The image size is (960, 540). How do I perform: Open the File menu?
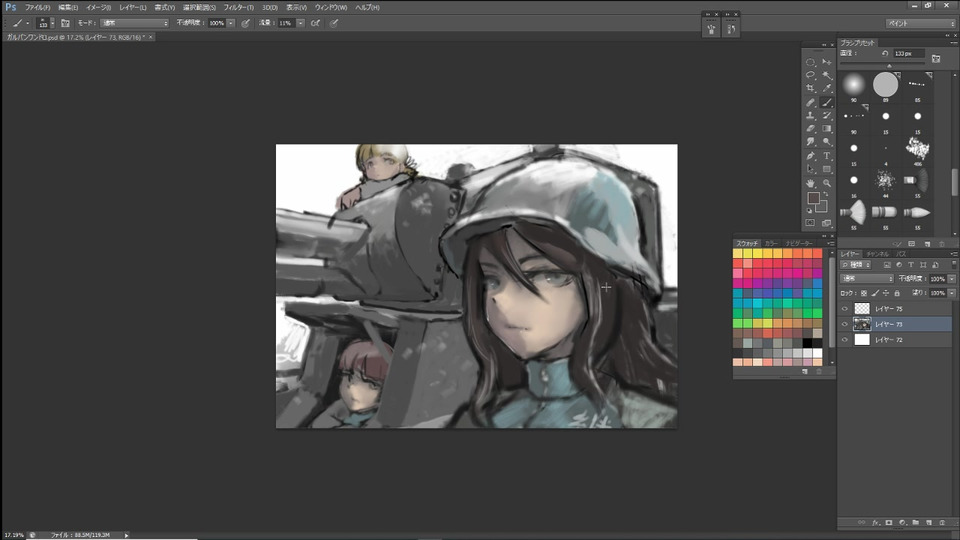click(x=37, y=7)
